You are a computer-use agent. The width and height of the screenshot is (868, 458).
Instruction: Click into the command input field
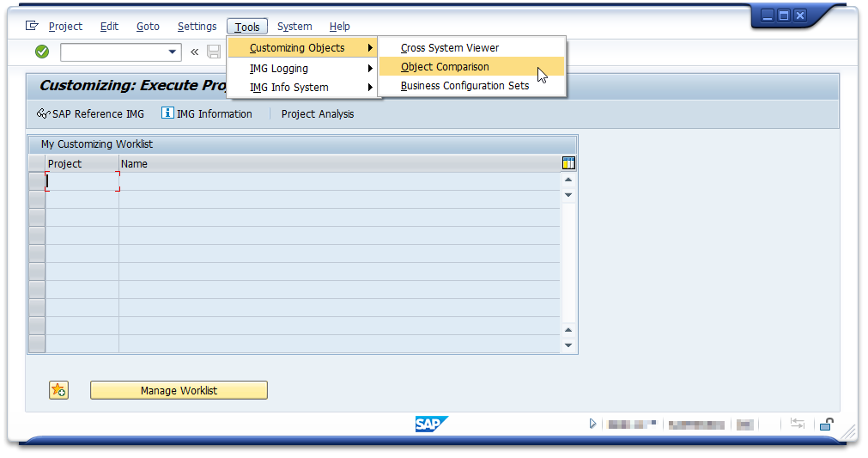point(113,52)
